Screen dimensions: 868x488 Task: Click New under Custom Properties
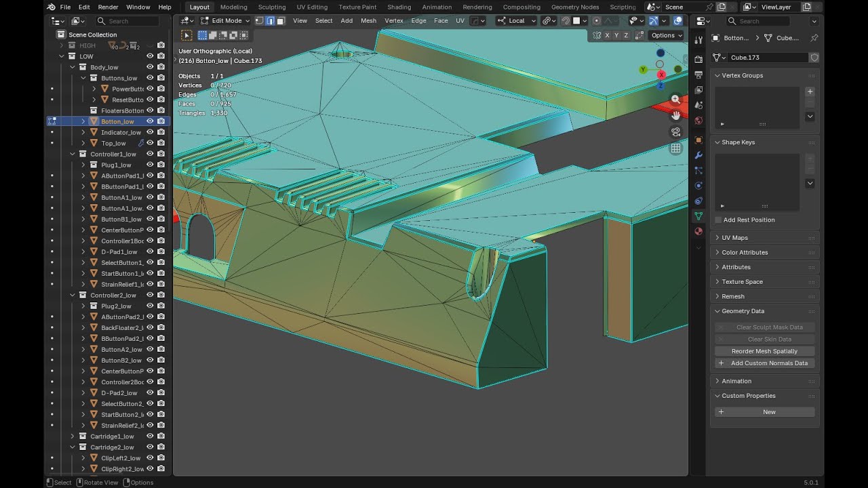(764, 412)
